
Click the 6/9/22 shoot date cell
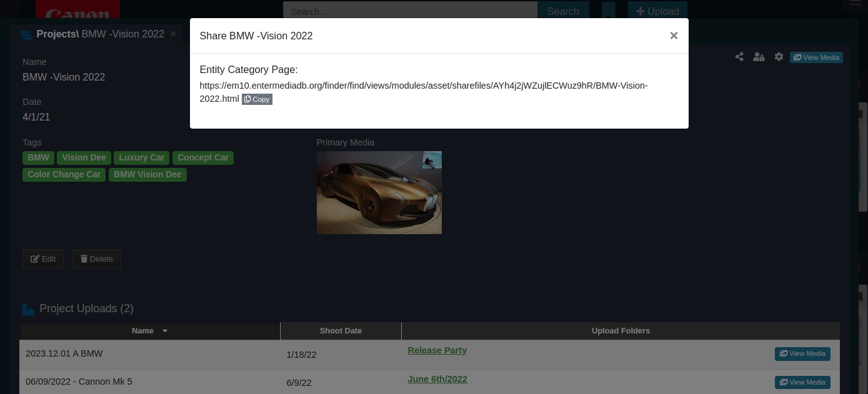(299, 383)
